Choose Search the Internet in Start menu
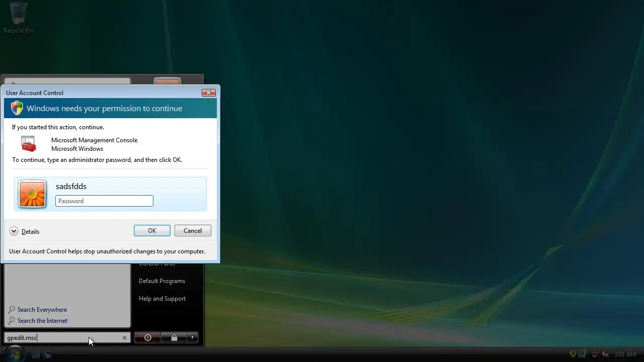Screen dimensions: 644x362 point(38,321)
